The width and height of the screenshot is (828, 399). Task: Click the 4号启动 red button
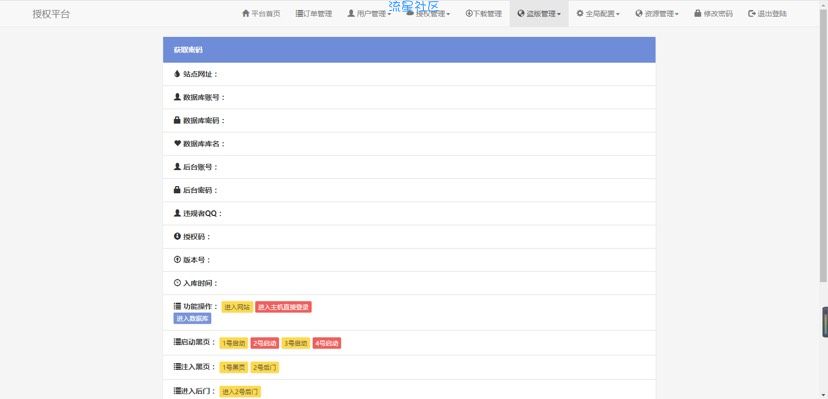click(327, 343)
